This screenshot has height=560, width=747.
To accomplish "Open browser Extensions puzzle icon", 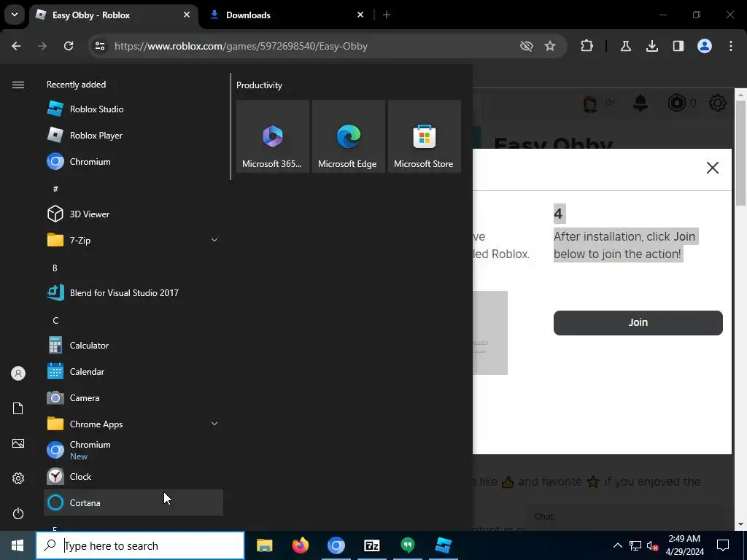I will [587, 46].
